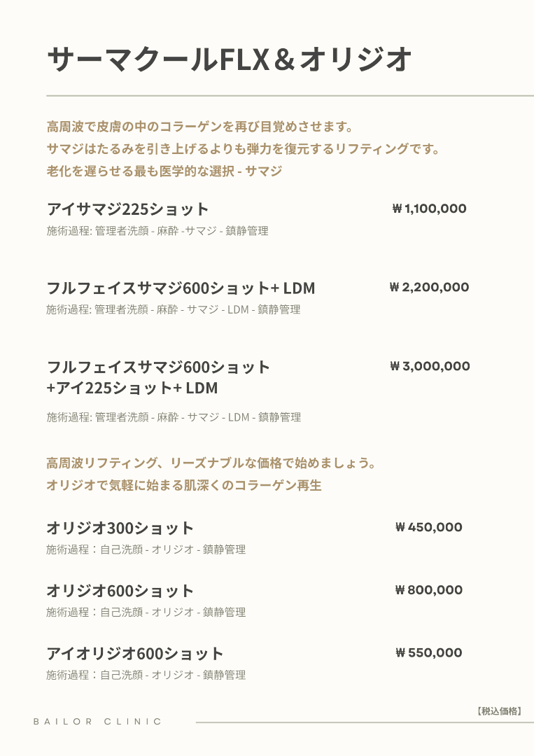Select the オリジオ300ショット treatment name
Image resolution: width=534 pixels, height=756 pixels.
click(x=120, y=528)
